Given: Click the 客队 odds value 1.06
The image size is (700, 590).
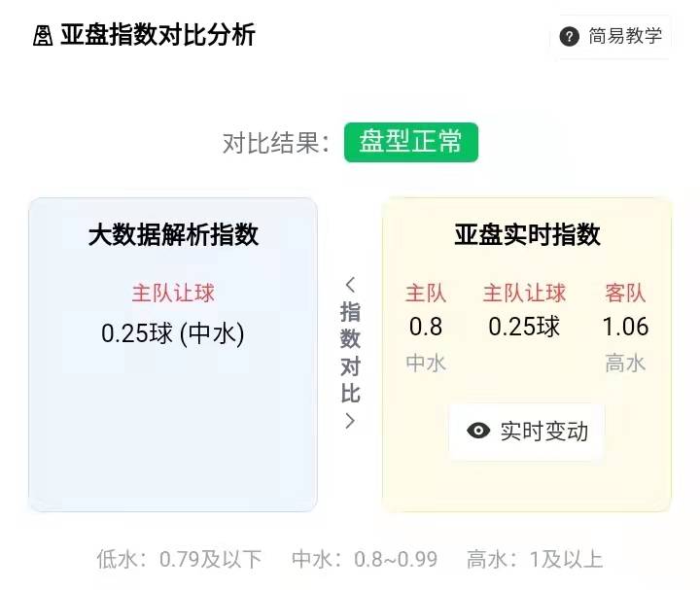Looking at the screenshot, I should click(625, 327).
